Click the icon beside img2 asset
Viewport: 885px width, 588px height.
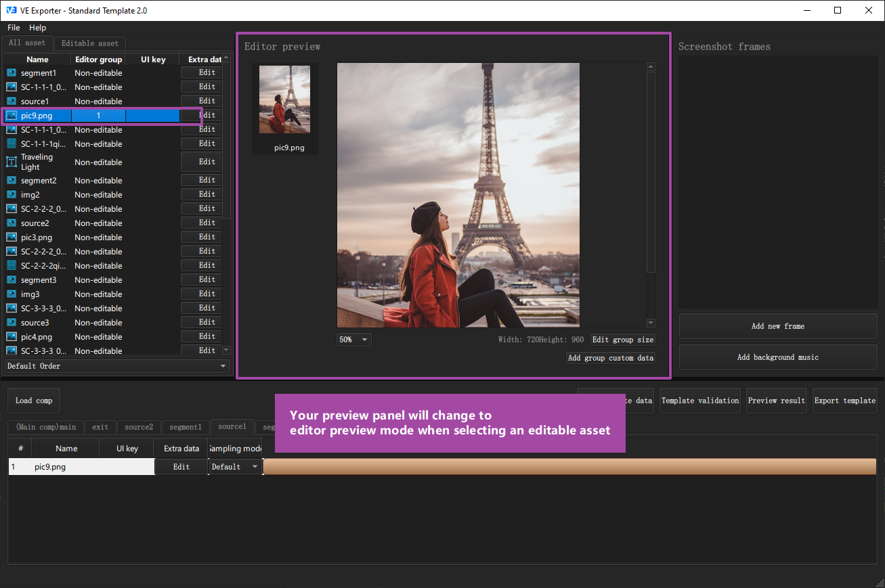(12, 194)
